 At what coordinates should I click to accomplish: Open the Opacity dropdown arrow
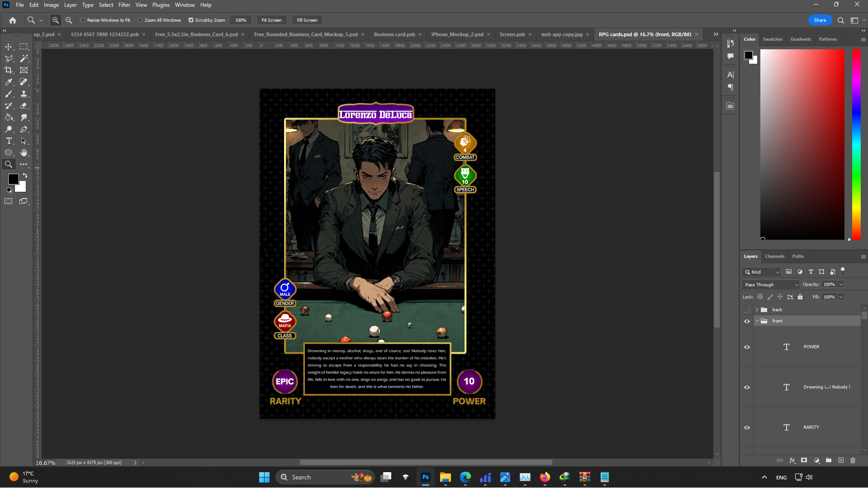841,284
